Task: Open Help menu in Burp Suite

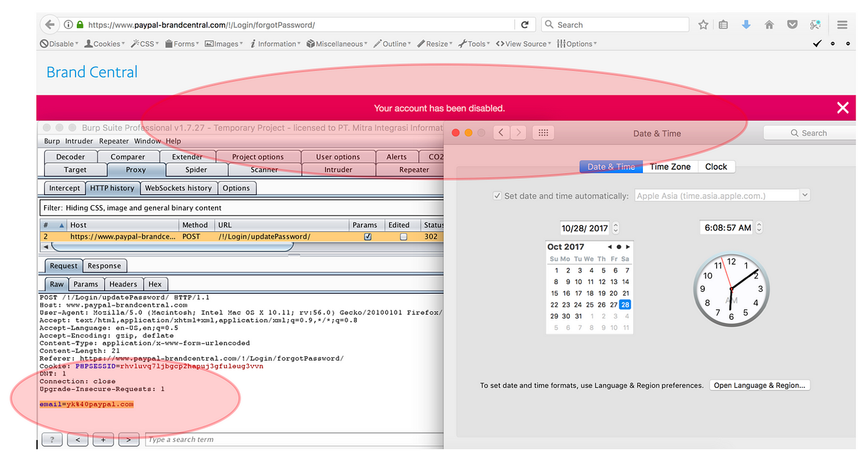Action: point(174,141)
